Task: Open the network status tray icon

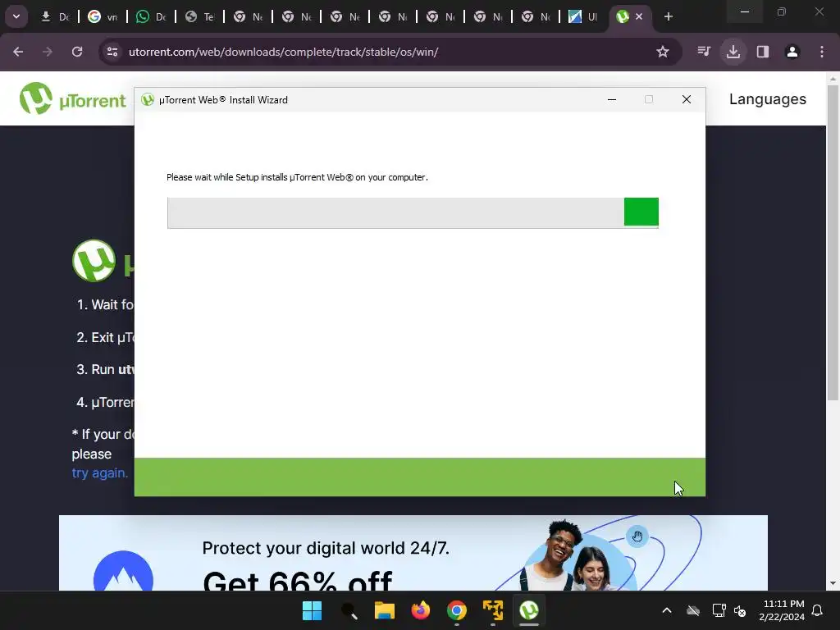Action: pos(719,610)
